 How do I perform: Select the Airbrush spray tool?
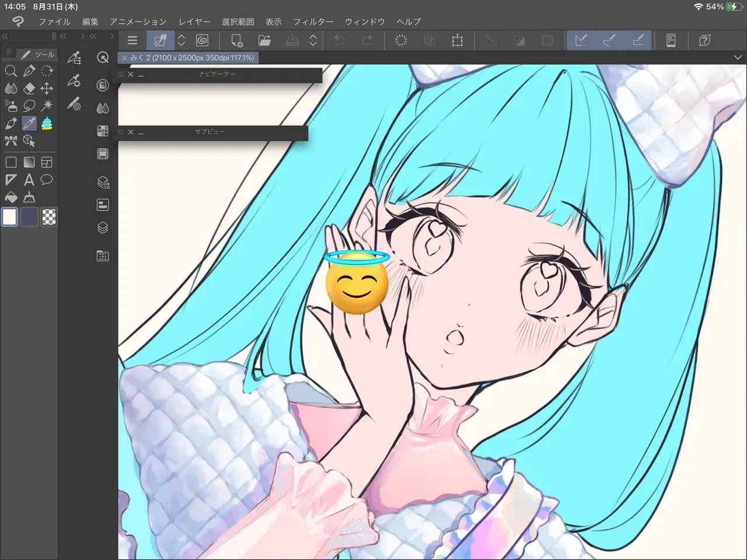(11, 106)
